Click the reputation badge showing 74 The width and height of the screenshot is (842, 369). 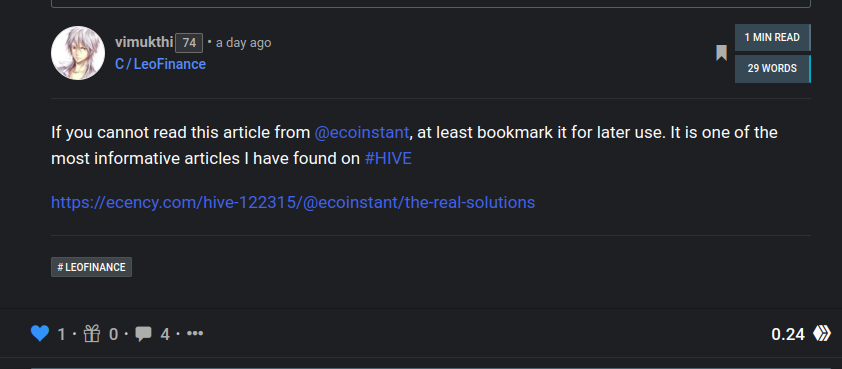pos(189,42)
